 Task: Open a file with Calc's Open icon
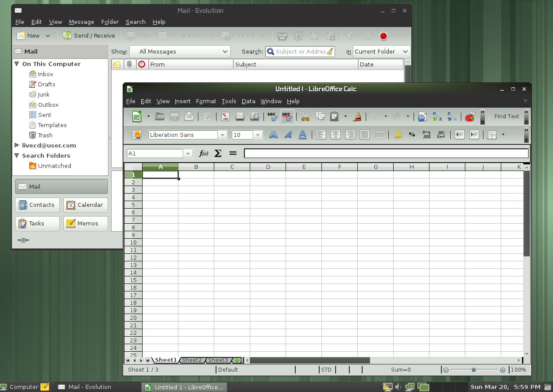coord(160,116)
